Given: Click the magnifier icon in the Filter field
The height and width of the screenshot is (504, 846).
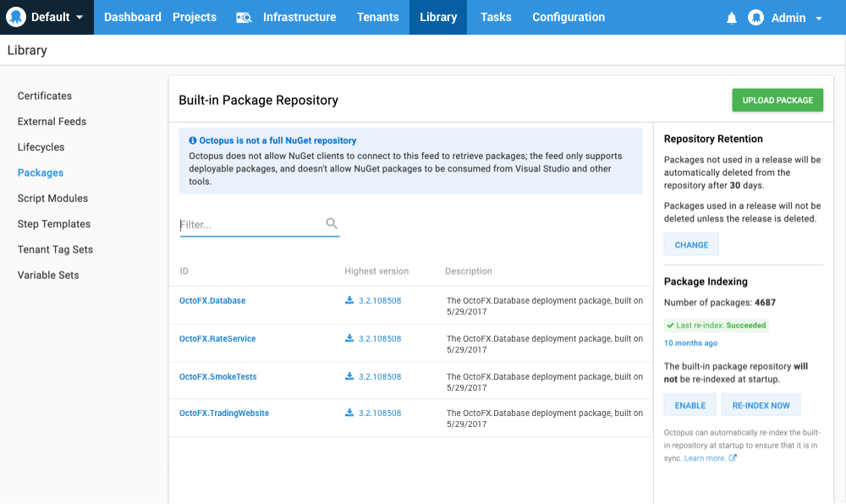Looking at the screenshot, I should click(331, 223).
